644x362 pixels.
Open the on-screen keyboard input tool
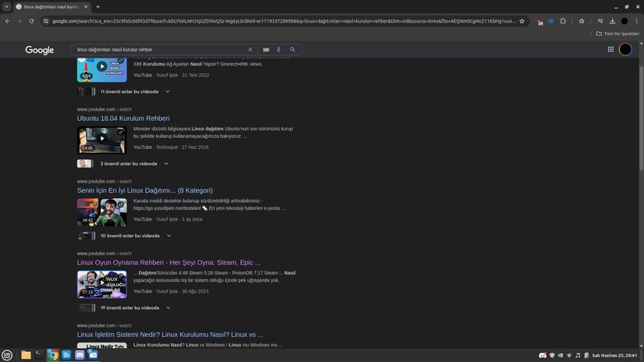coord(266,50)
